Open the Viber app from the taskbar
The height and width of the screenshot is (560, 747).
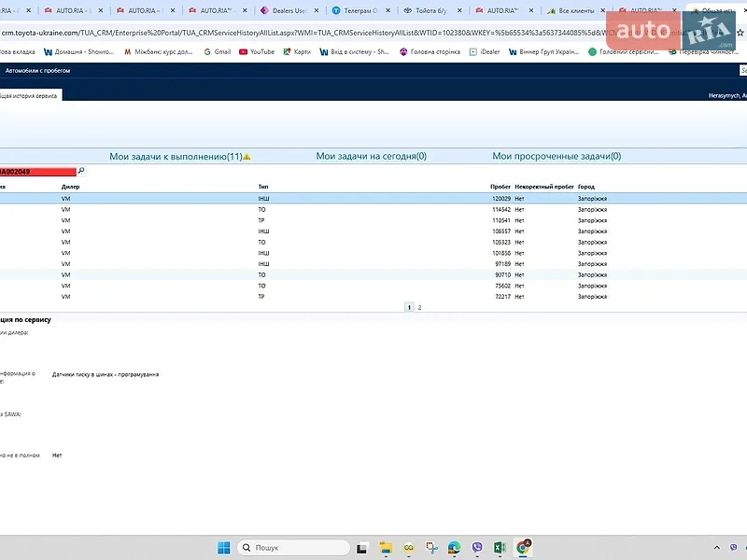[x=477, y=548]
